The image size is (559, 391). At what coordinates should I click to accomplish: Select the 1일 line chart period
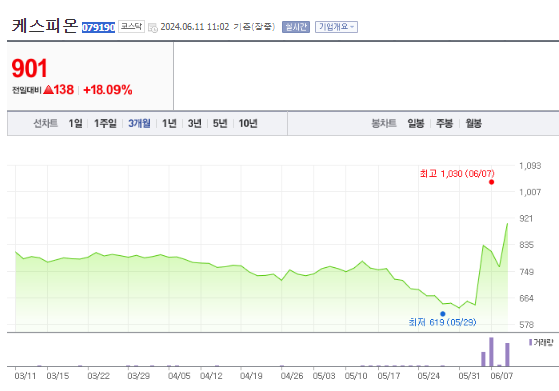[x=76, y=123]
